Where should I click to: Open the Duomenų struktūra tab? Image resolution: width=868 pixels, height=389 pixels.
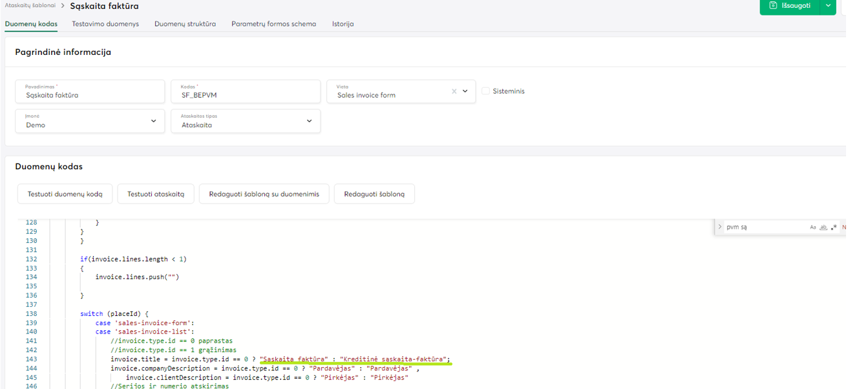coord(185,24)
